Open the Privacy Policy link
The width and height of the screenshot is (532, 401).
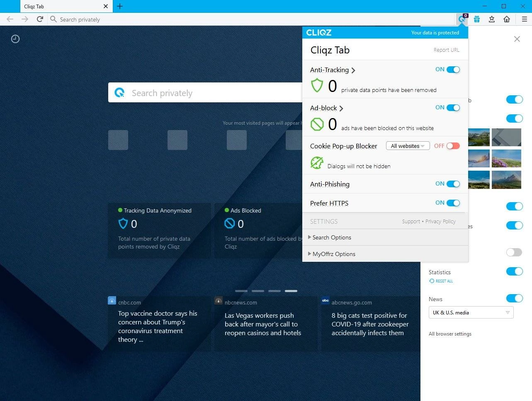click(x=440, y=222)
